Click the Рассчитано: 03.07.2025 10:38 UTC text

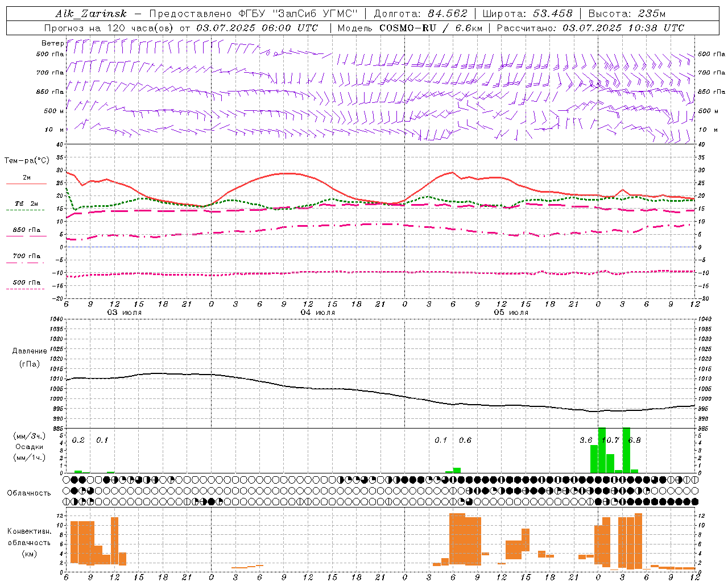[x=590, y=28]
